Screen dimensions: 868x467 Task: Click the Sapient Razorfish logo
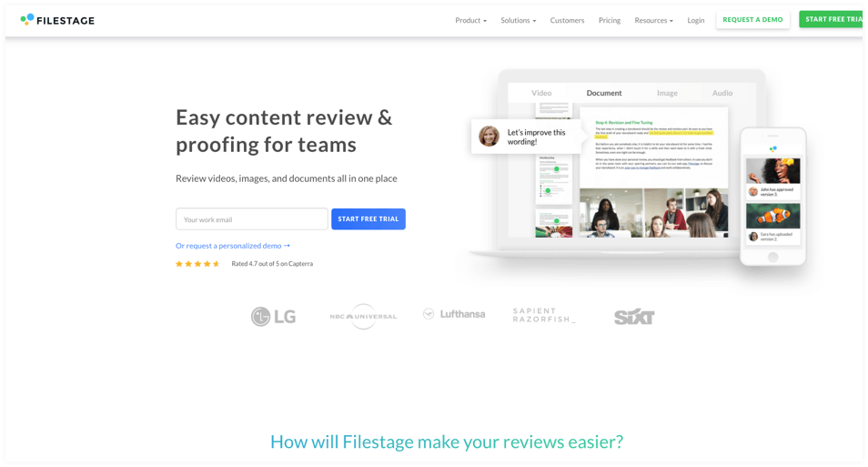click(x=543, y=315)
